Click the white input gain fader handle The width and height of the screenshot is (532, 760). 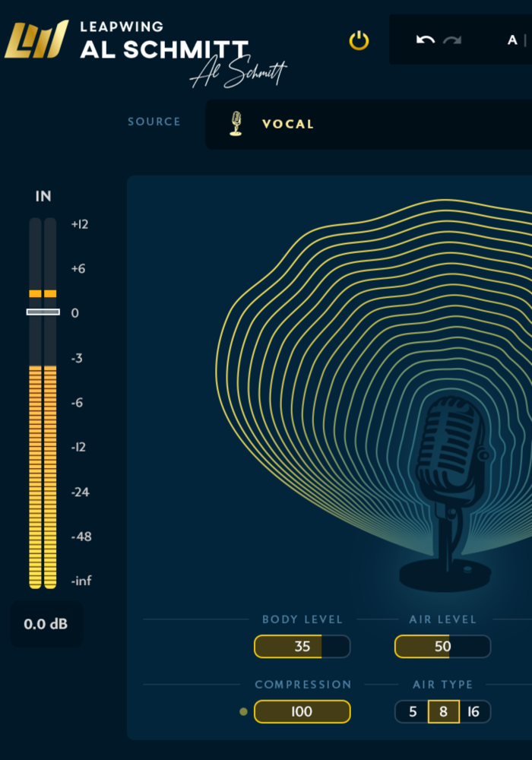click(43, 312)
